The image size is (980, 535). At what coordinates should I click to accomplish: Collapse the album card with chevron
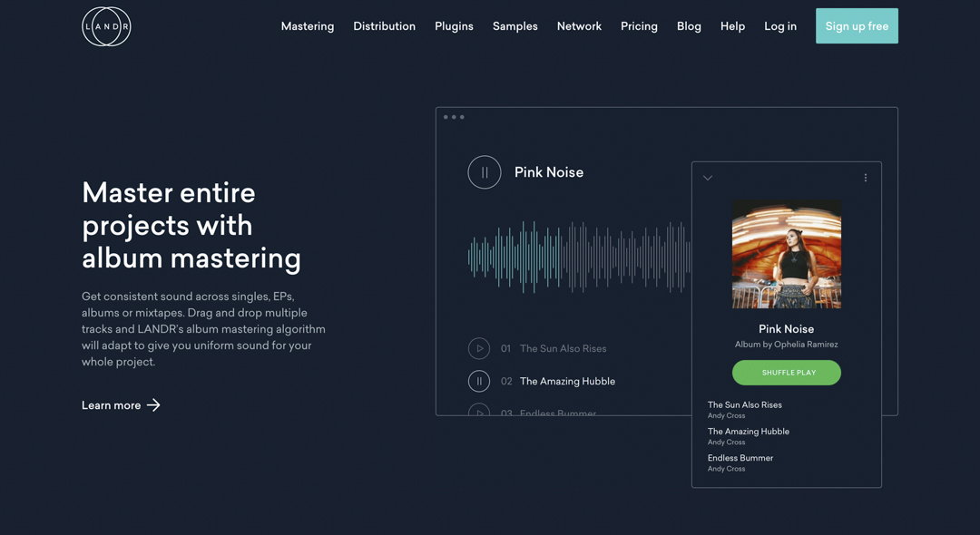708,178
